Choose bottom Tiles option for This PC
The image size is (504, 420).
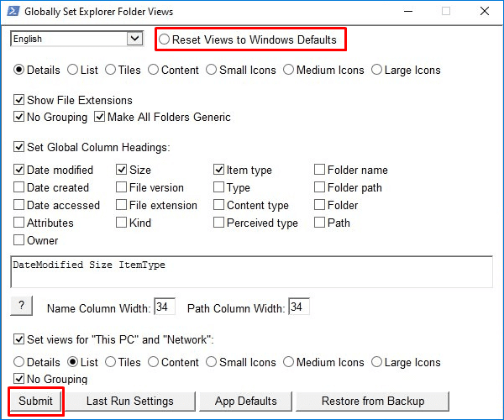111,362
